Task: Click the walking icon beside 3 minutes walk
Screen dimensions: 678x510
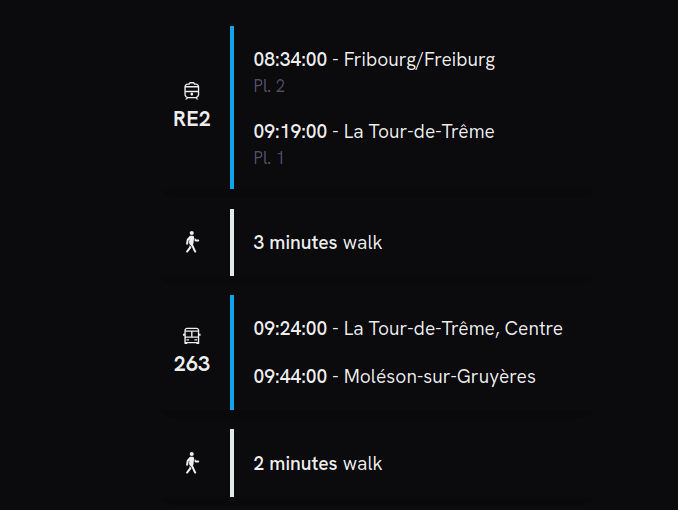Action: coord(192,242)
